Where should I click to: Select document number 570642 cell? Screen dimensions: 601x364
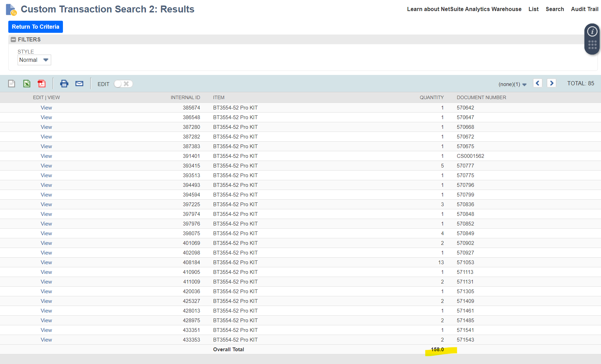click(465, 108)
